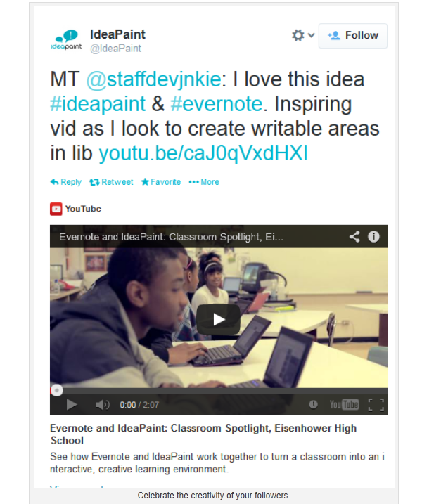
Task: Play video with the center play button
Action: click(x=219, y=320)
